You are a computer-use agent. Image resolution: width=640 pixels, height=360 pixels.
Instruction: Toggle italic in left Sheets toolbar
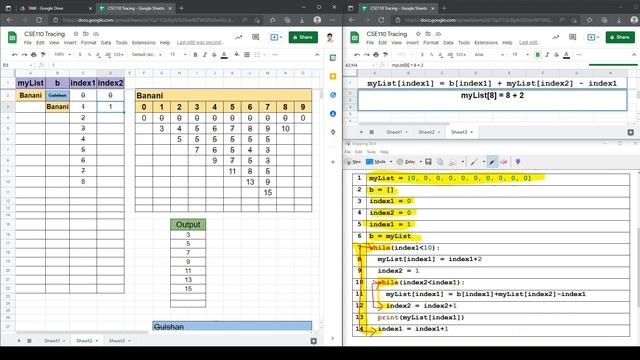(x=204, y=54)
